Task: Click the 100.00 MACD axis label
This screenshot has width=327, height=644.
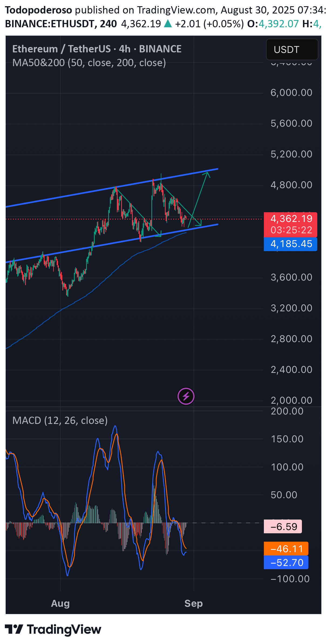Action: (287, 467)
